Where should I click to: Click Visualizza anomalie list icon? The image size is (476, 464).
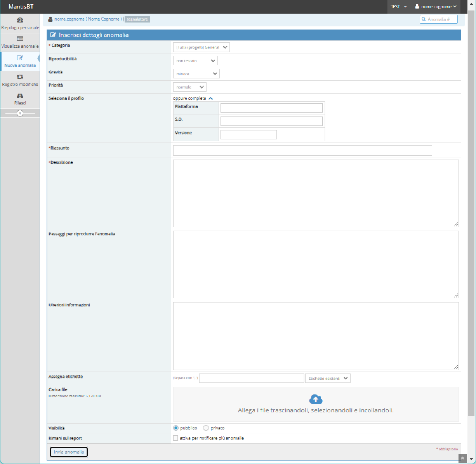tap(20, 39)
